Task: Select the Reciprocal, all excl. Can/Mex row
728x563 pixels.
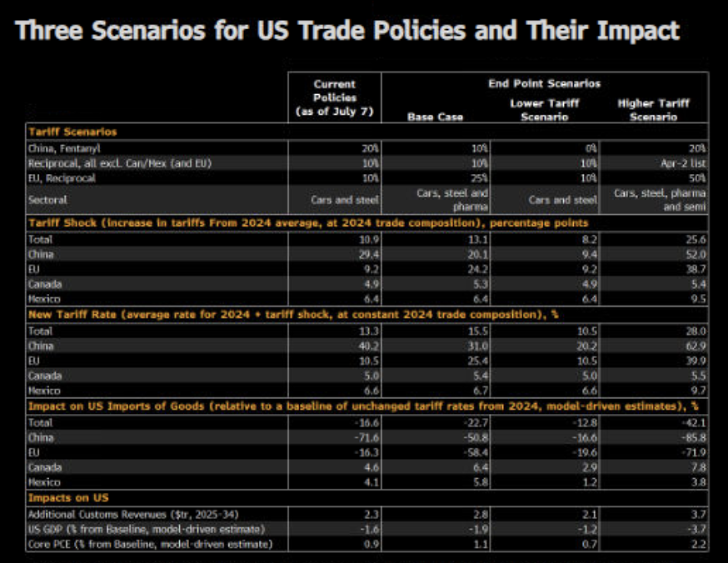Action: click(366, 163)
